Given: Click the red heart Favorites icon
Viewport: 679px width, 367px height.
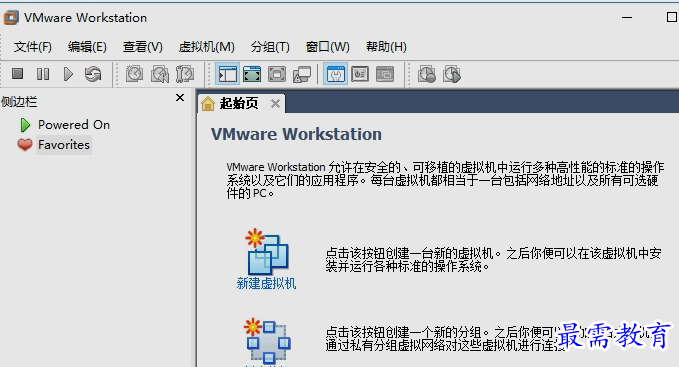Looking at the screenshot, I should [x=25, y=145].
